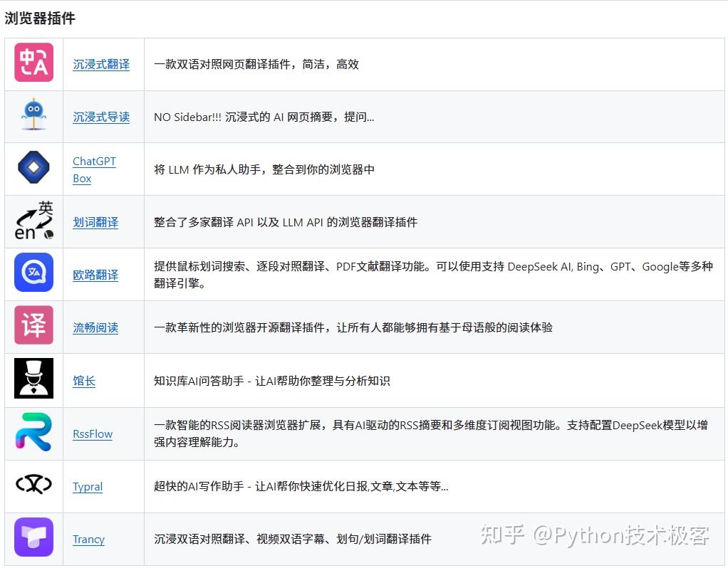Image resolution: width=728 pixels, height=568 pixels.
Task: Open the Trancy link
Action: click(88, 540)
